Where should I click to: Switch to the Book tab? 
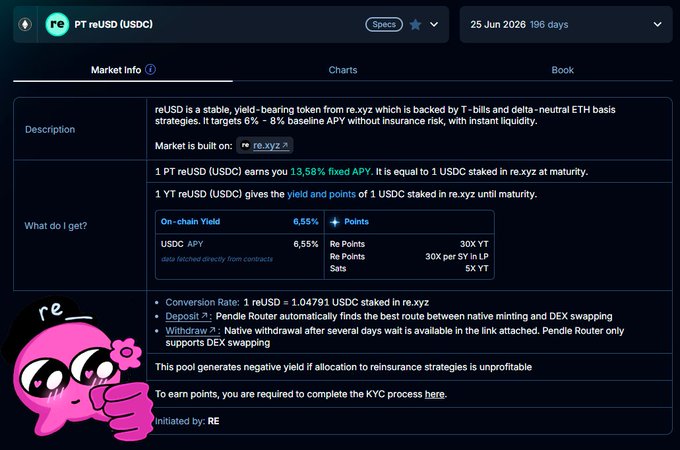coord(562,70)
